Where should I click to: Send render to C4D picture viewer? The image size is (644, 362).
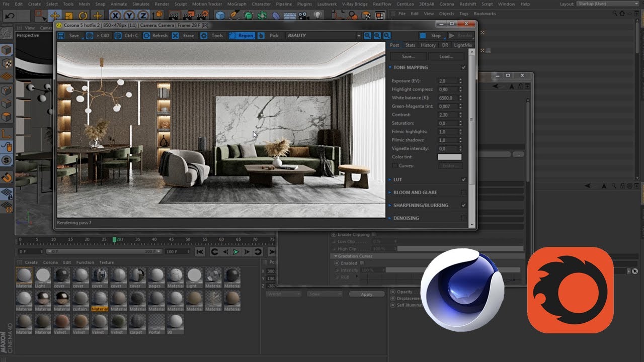[99, 36]
